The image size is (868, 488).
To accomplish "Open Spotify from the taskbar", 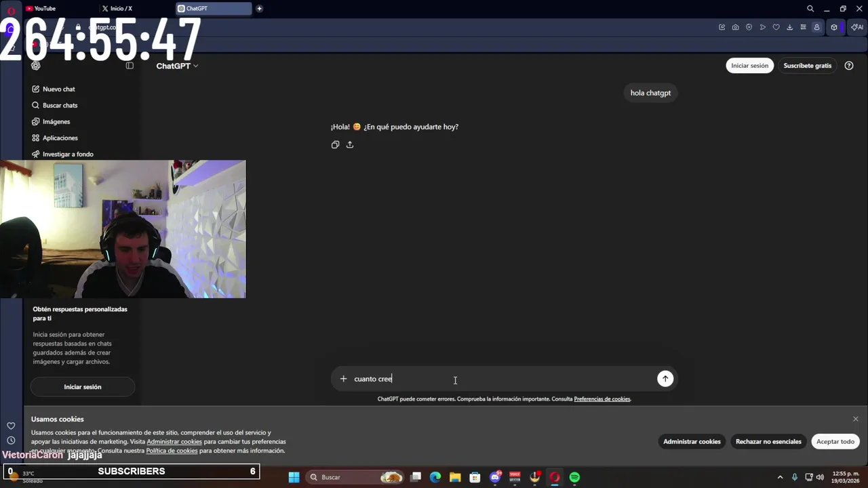I will (574, 477).
